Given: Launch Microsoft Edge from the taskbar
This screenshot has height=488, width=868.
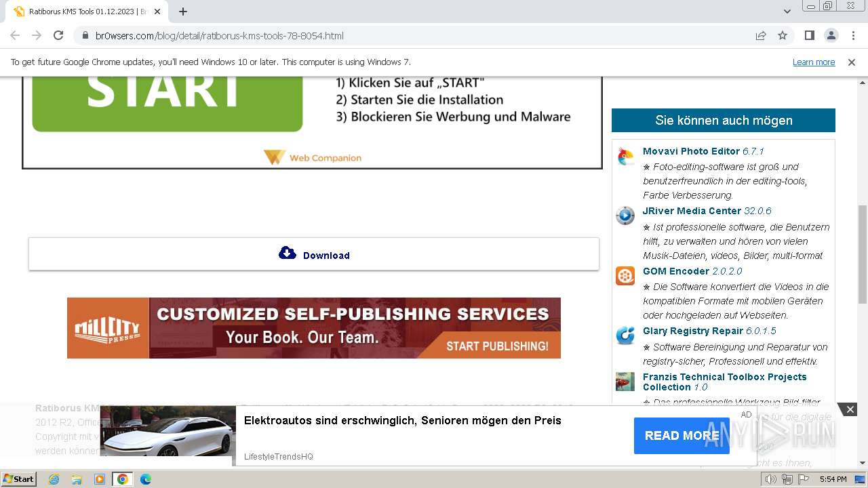Looking at the screenshot, I should [x=145, y=479].
